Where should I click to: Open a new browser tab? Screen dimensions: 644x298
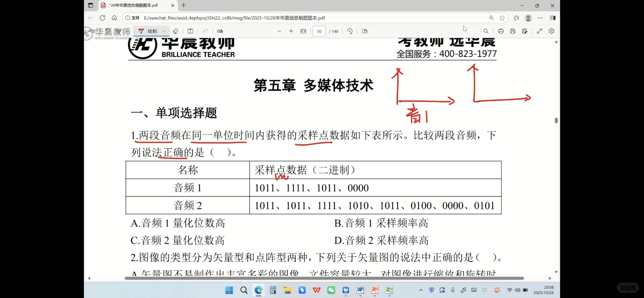pos(184,5)
